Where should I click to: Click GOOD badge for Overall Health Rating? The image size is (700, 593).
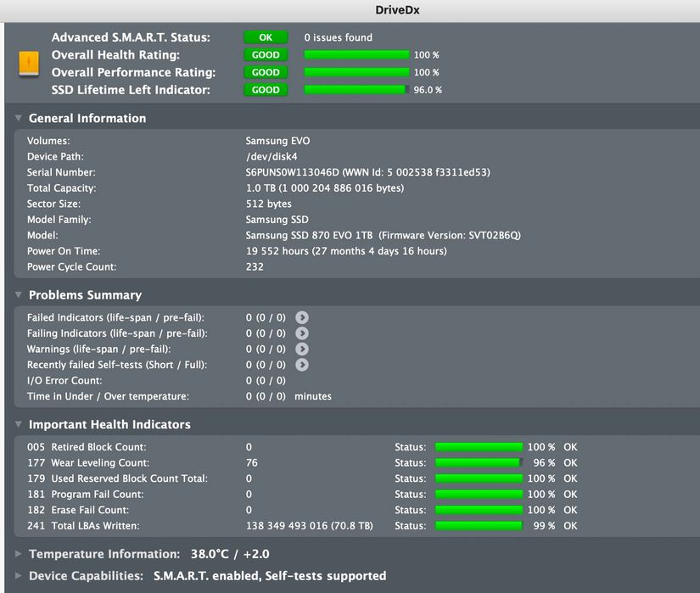[266, 55]
